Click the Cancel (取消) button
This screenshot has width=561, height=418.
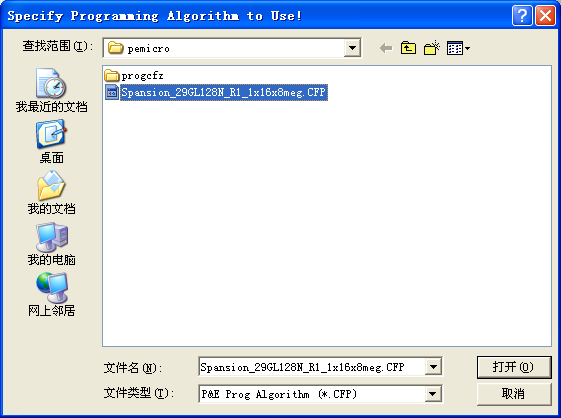click(514, 394)
